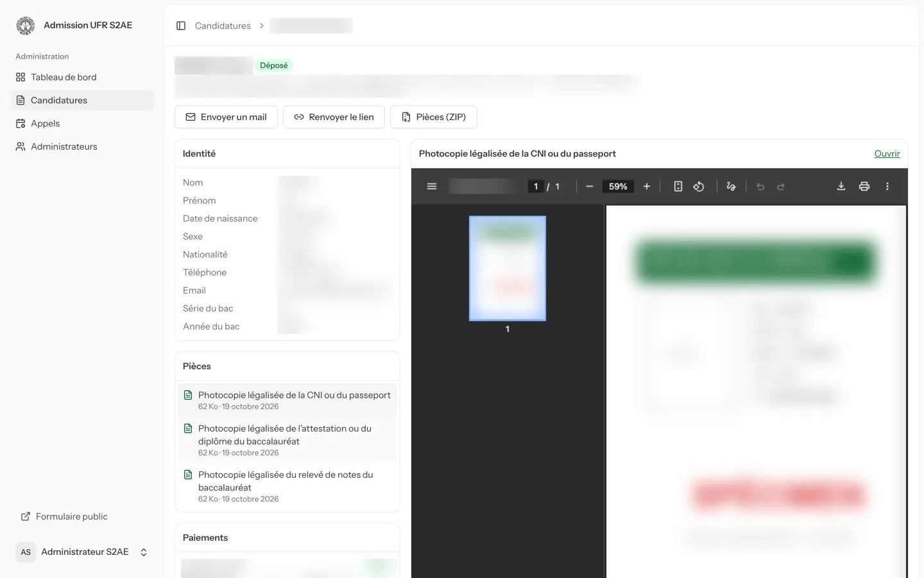Zoom in the PDF with plus
924x578 pixels.
tap(647, 186)
